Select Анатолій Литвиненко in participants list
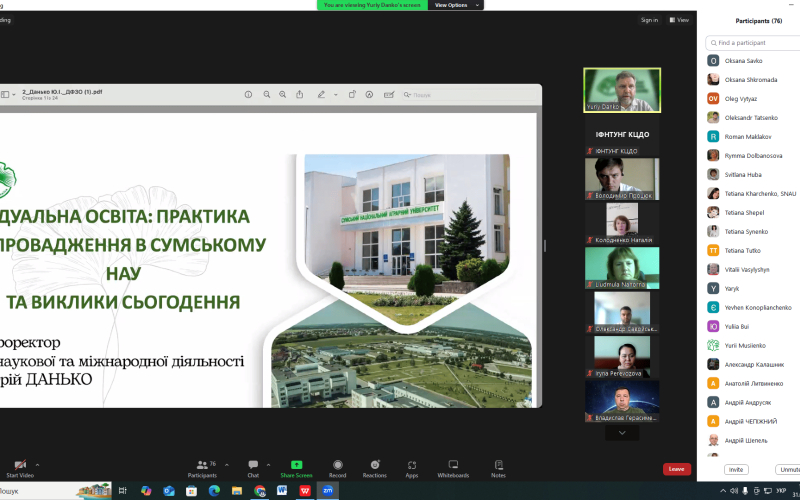Screen dimensions: 800x500 click(753, 383)
